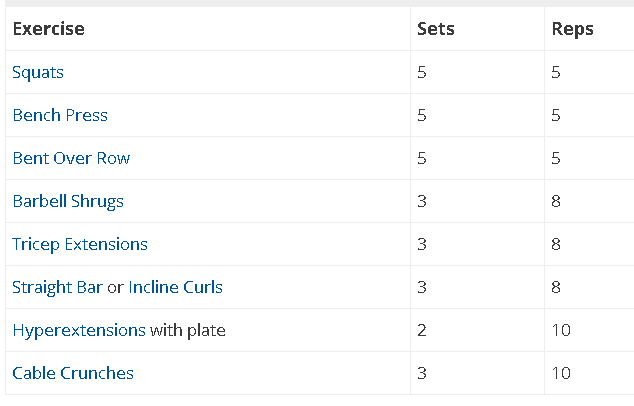Click the Exercise column header
The width and height of the screenshot is (634, 406).
coord(48,29)
